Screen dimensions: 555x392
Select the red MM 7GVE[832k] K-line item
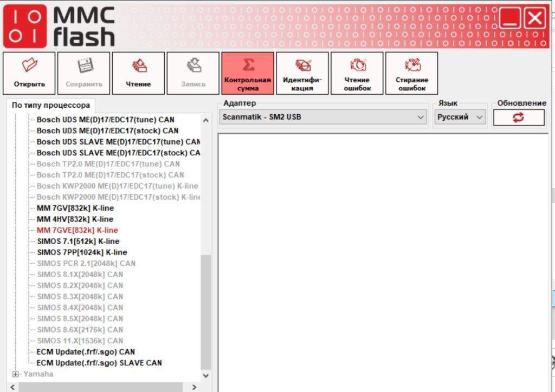[78, 230]
